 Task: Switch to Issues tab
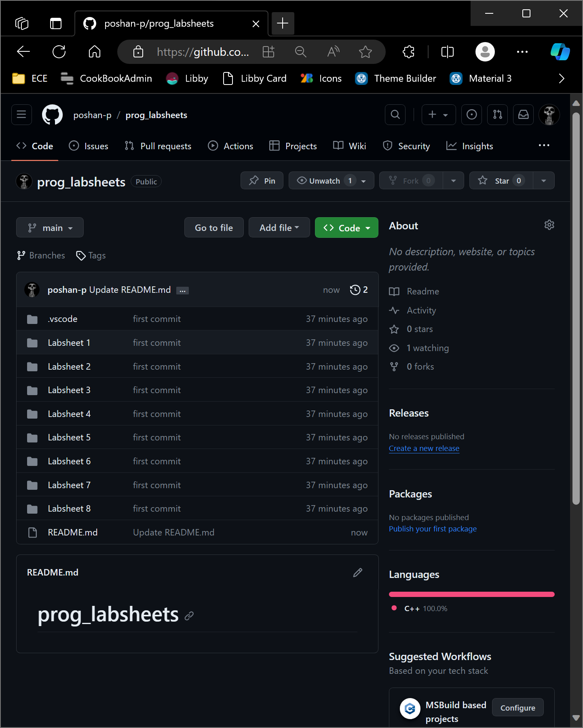coord(89,146)
